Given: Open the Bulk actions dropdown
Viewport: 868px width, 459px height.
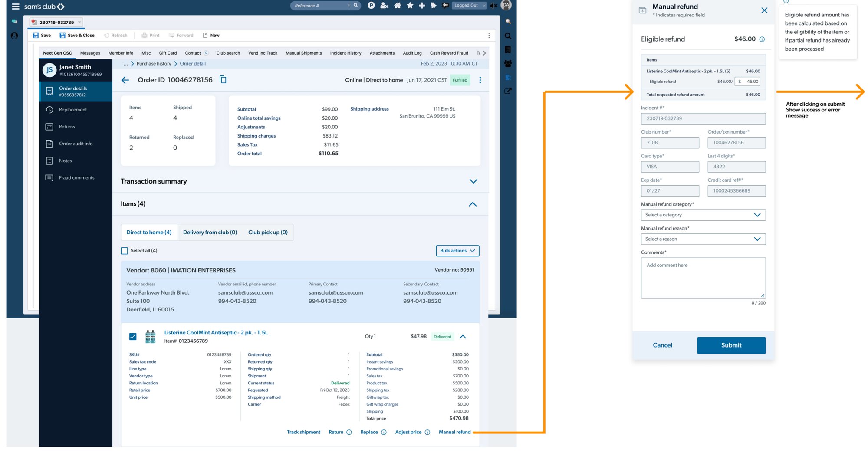Looking at the screenshot, I should [457, 251].
